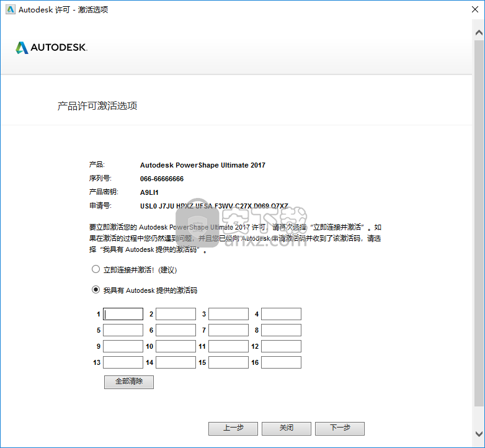Click activation code field 8
Screen dimensions: 485x448
(281, 330)
